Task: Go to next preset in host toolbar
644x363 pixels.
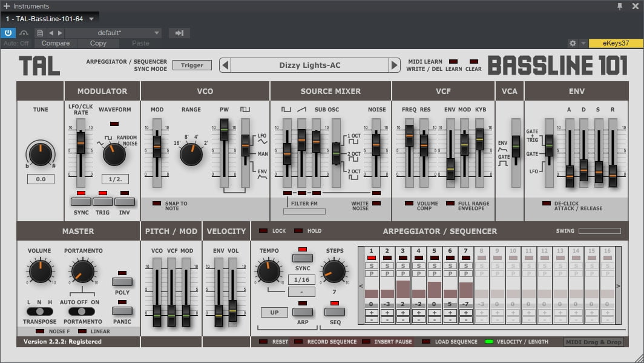Action: (x=60, y=33)
